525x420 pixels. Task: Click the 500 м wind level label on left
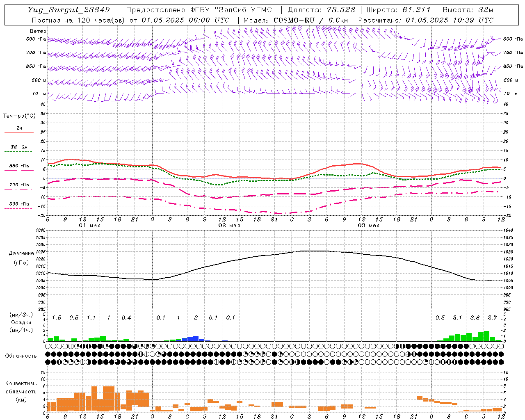(x=39, y=80)
